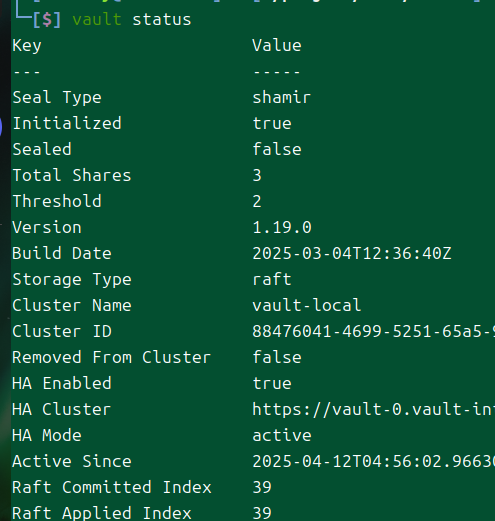
Task: Click the Sealed value false
Action: (x=277, y=149)
